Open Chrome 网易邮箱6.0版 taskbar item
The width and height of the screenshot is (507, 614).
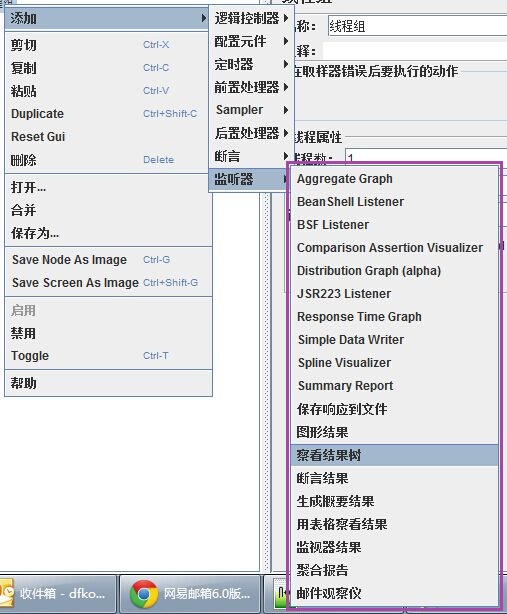pos(190,594)
